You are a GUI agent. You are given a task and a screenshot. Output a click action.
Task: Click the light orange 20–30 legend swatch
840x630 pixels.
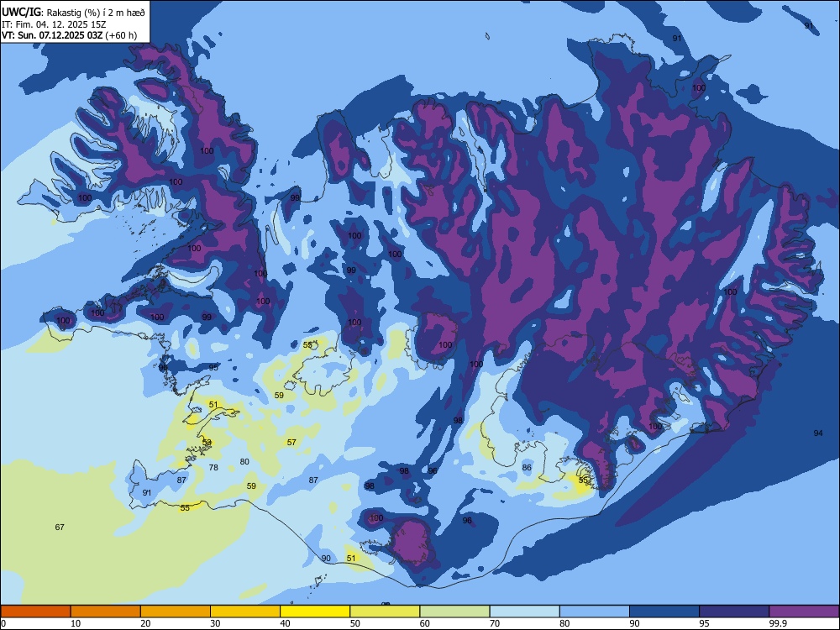(x=176, y=612)
